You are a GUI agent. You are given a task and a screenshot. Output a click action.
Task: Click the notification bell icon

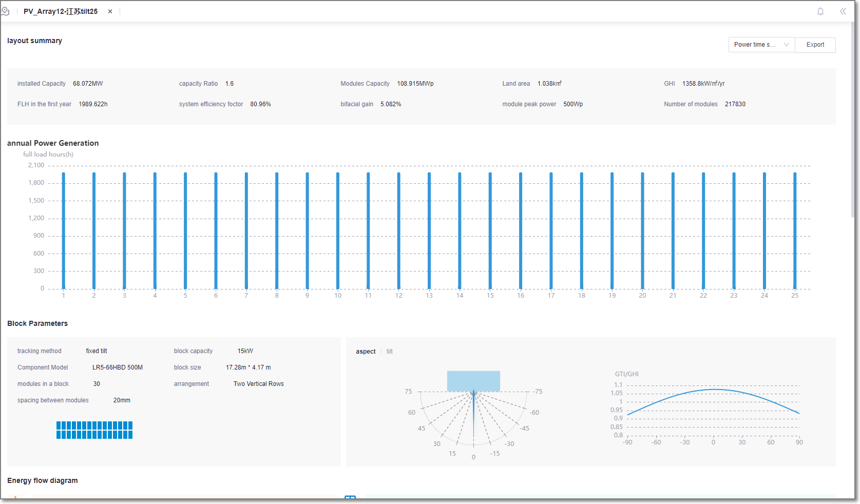(x=820, y=11)
